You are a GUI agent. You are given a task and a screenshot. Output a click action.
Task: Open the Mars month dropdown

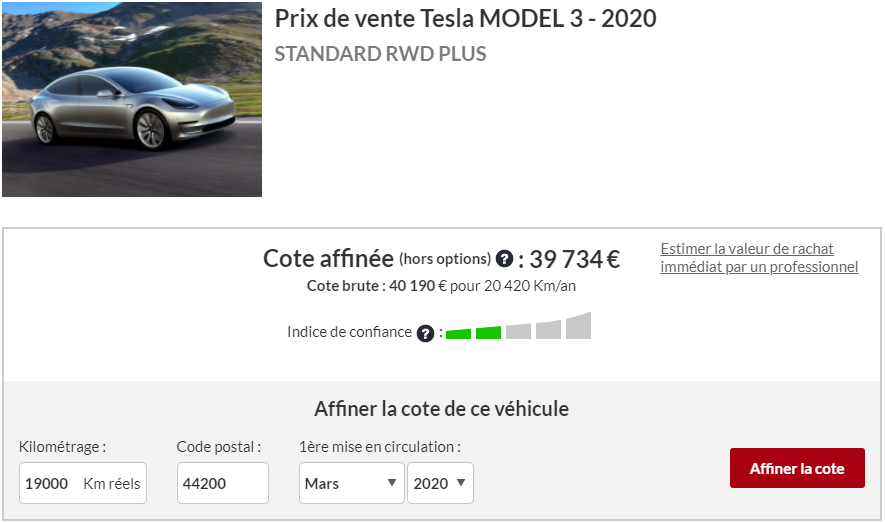click(x=352, y=483)
